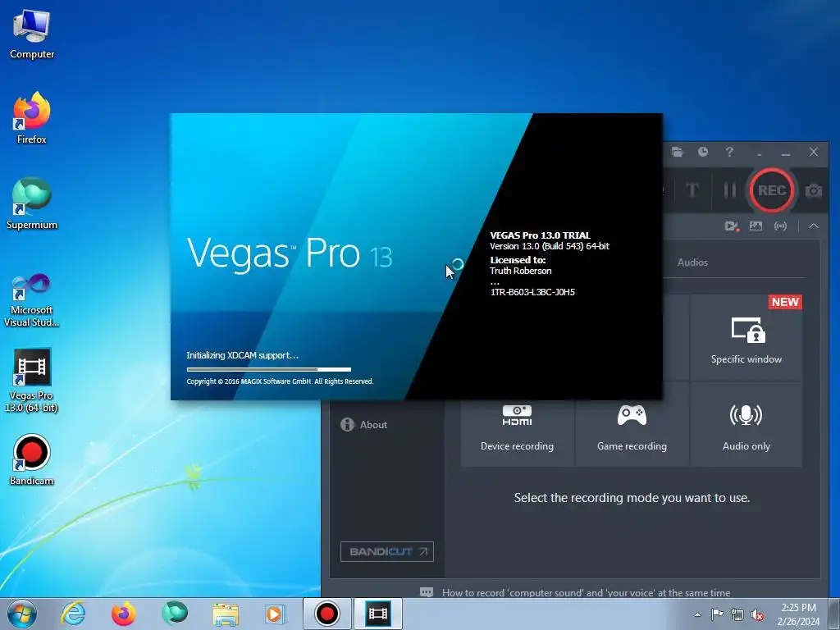This screenshot has height=630, width=840.
Task: Open Firefox from the taskbar
Action: (123, 614)
